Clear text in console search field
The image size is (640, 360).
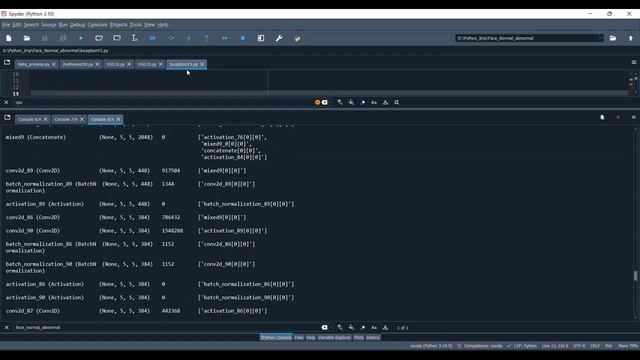point(324,327)
